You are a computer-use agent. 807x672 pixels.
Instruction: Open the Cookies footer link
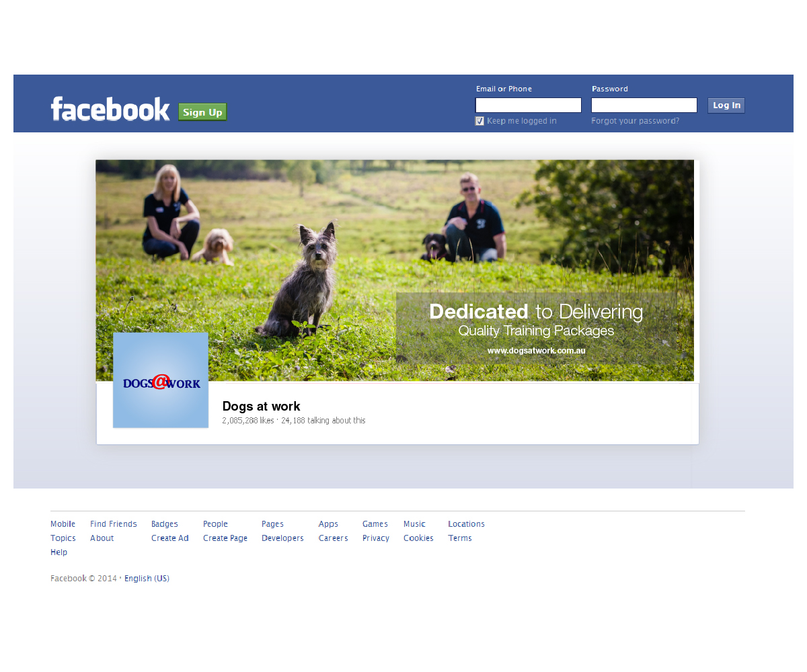418,538
